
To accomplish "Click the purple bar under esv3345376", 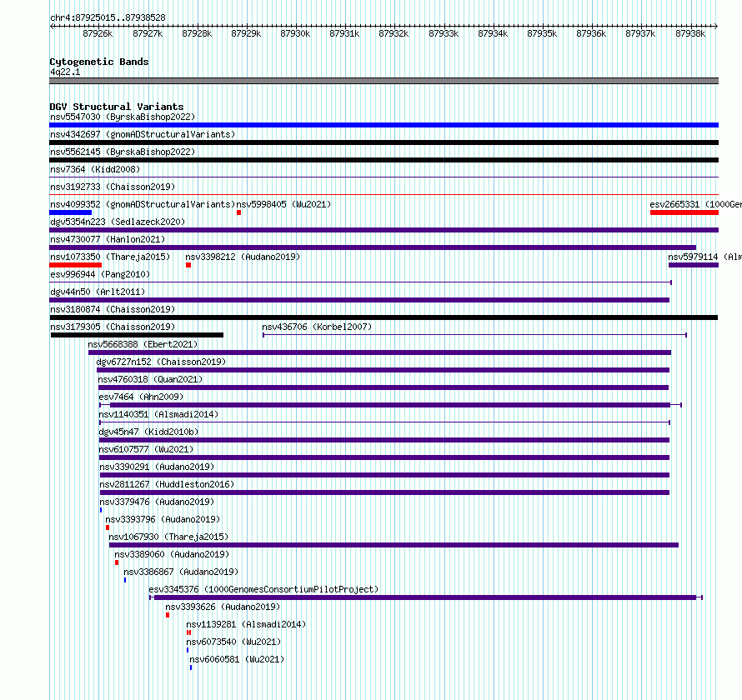I will pos(425,597).
